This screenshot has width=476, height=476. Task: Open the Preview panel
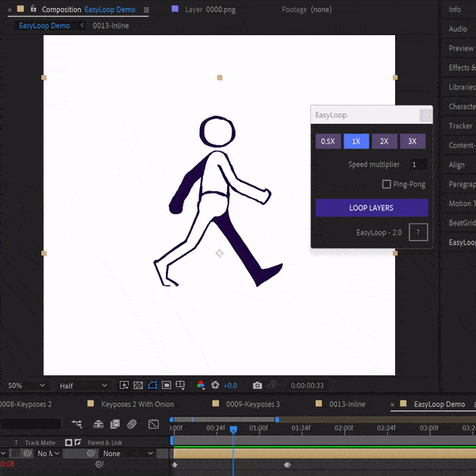click(x=461, y=48)
